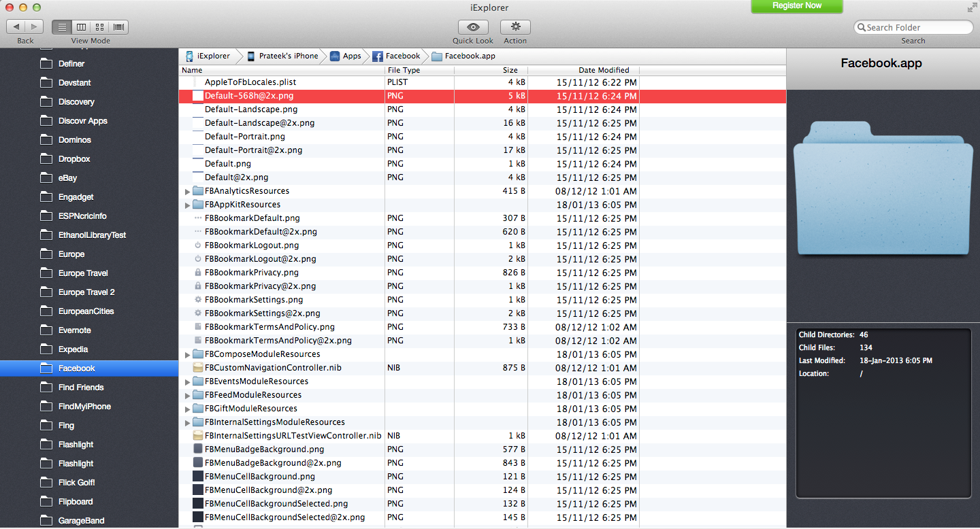Expand the FBAnalyticsResources folder

[188, 192]
